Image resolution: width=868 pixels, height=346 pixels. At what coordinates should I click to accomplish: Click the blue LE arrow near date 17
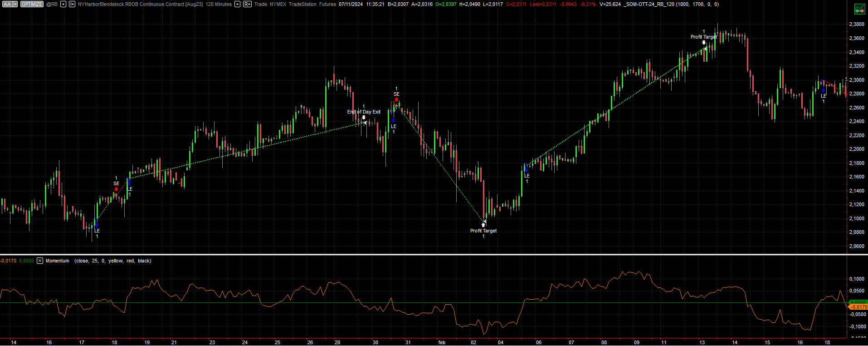[96, 225]
